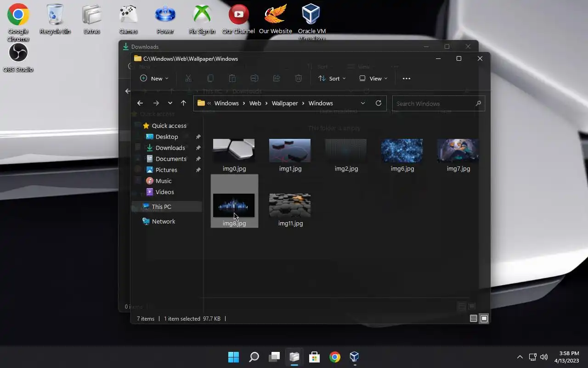
Task: Open Fix Sign In desktop icon
Action: pyautogui.click(x=202, y=19)
